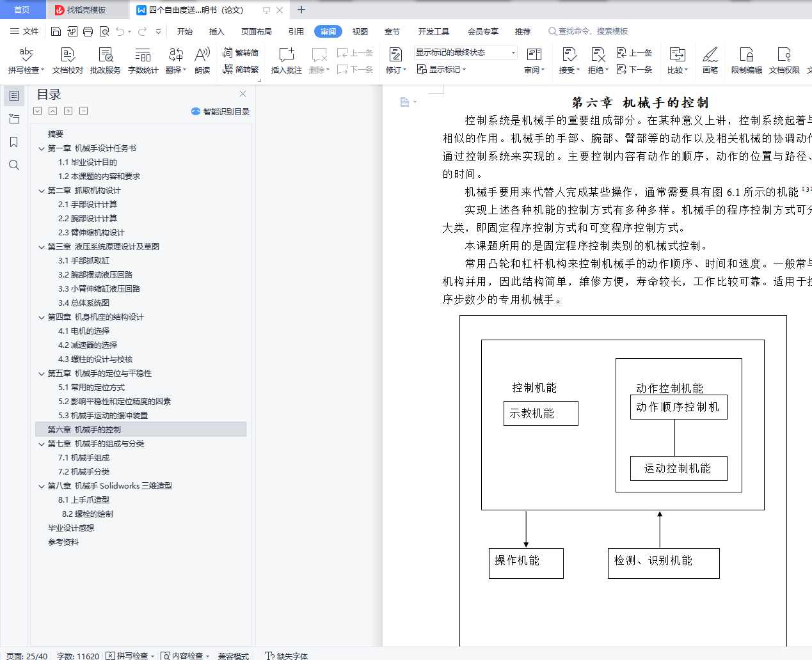Open the 显示标记 dropdown

pos(442,69)
